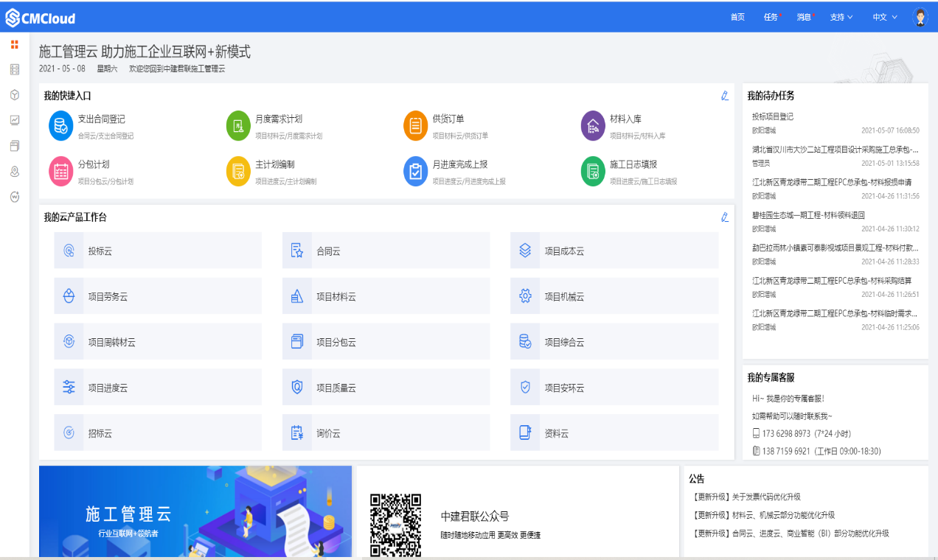The height and width of the screenshot is (560, 938).
Task: Open the 材料领料退回 pending task
Action: (x=808, y=215)
